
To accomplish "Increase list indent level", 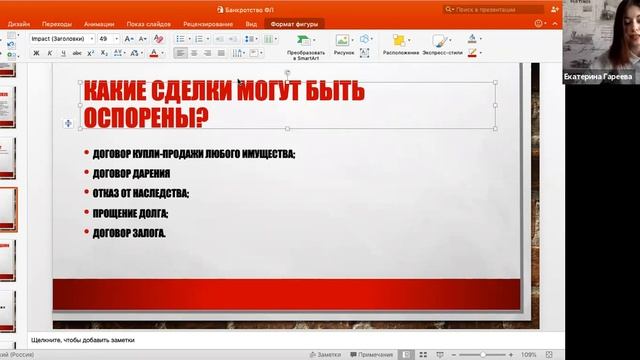I will 233,39.
